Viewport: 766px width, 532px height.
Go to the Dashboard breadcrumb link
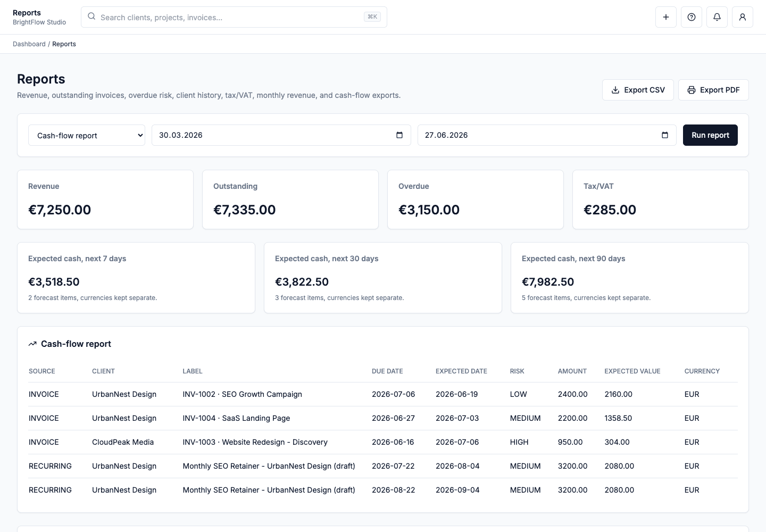tap(29, 44)
